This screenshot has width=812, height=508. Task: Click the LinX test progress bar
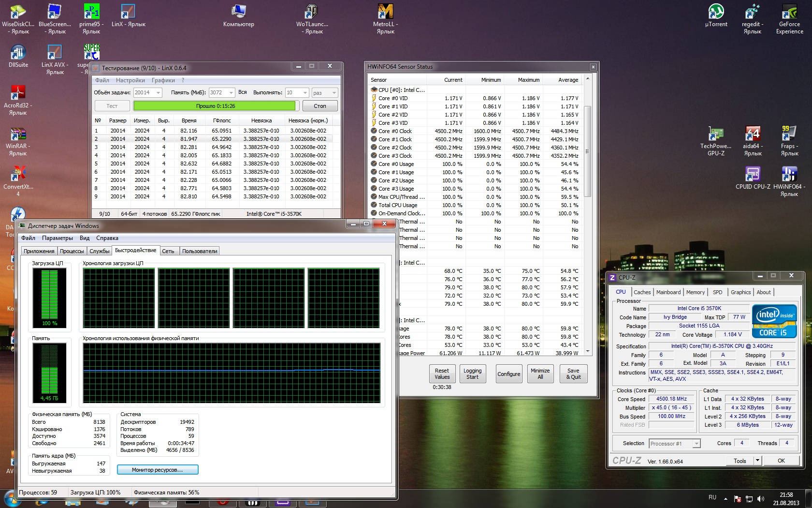pyautogui.click(x=216, y=106)
